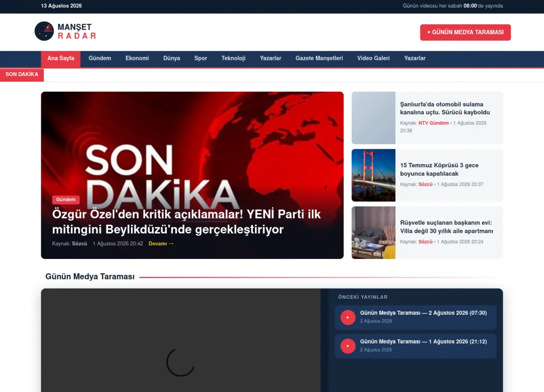The height and width of the screenshot is (392, 544).
Task: Click the NTV Gündem source link
Action: pyautogui.click(x=433, y=123)
